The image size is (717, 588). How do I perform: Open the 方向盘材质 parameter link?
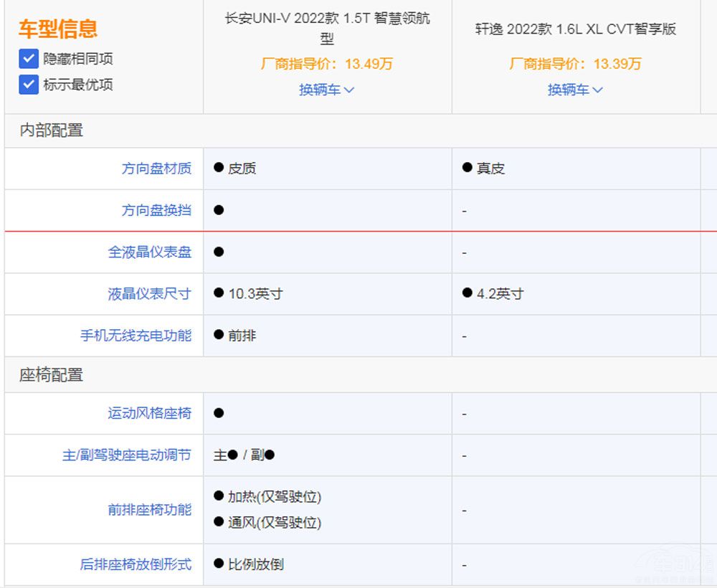[157, 169]
